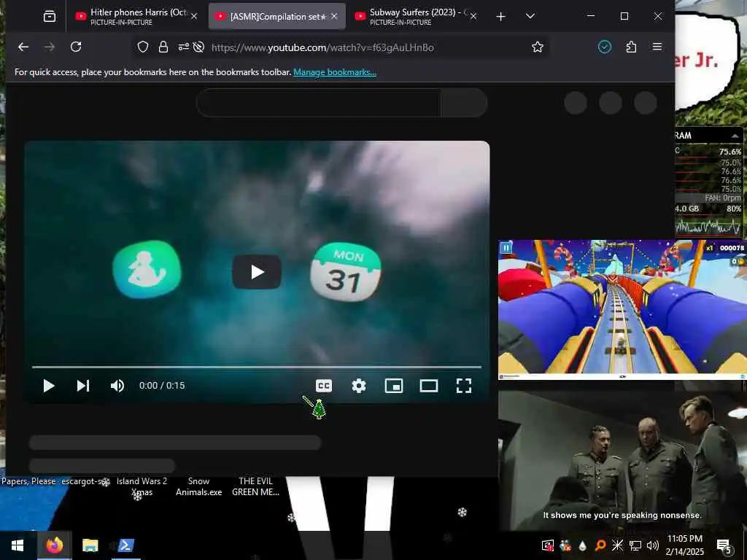This screenshot has width=747, height=560.
Task: Close the Subway Surfers tab
Action: tap(473, 17)
